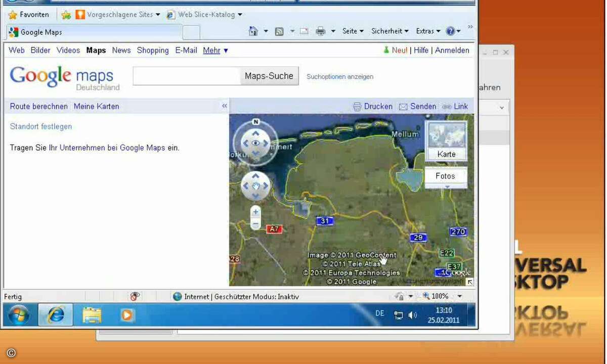The width and height of the screenshot is (607, 364).
Task: Expand the home button dropdown arrow
Action: coord(266,31)
